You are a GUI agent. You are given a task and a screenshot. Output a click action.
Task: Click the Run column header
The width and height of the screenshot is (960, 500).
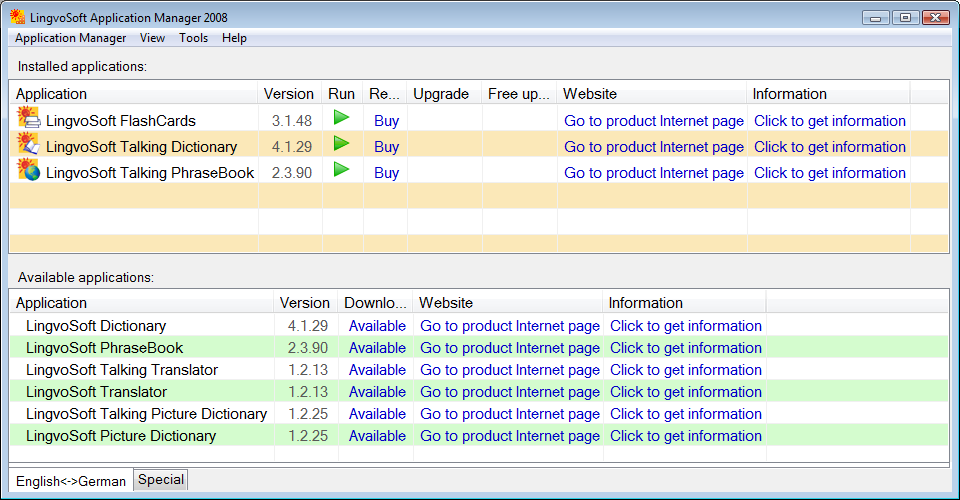[342, 94]
